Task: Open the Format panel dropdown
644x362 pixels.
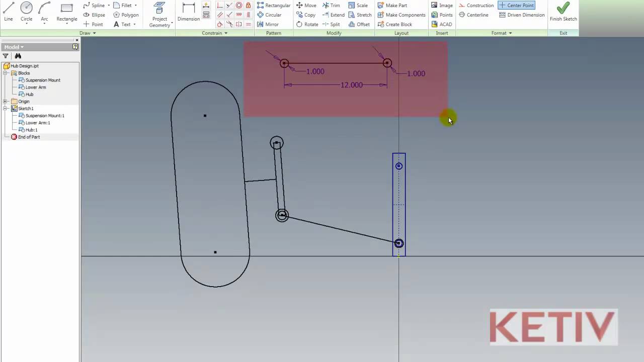Action: pos(510,33)
